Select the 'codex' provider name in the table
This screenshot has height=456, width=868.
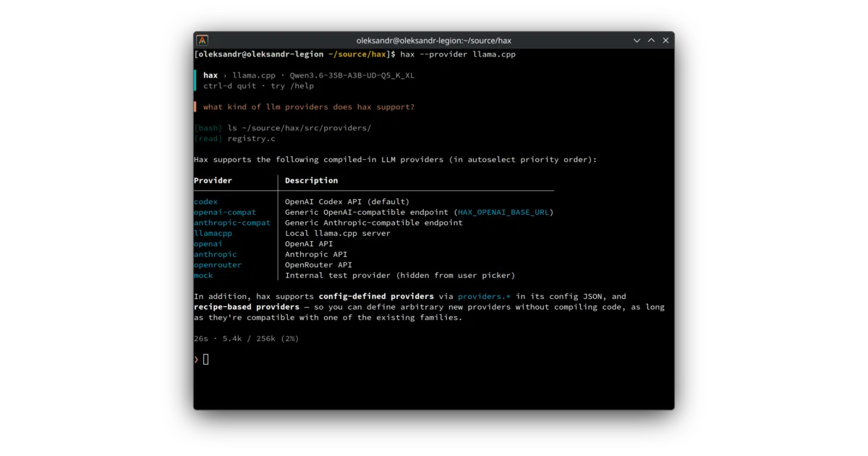[x=205, y=202]
